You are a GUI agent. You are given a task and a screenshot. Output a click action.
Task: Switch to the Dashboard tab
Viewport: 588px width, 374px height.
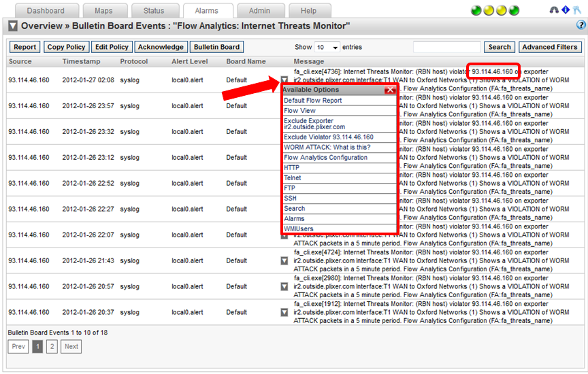[x=46, y=11]
